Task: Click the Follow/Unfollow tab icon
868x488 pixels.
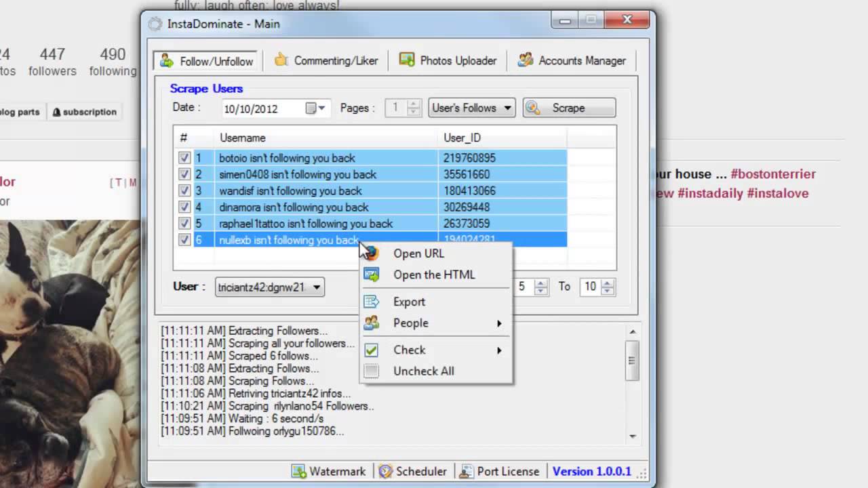Action: coord(167,61)
